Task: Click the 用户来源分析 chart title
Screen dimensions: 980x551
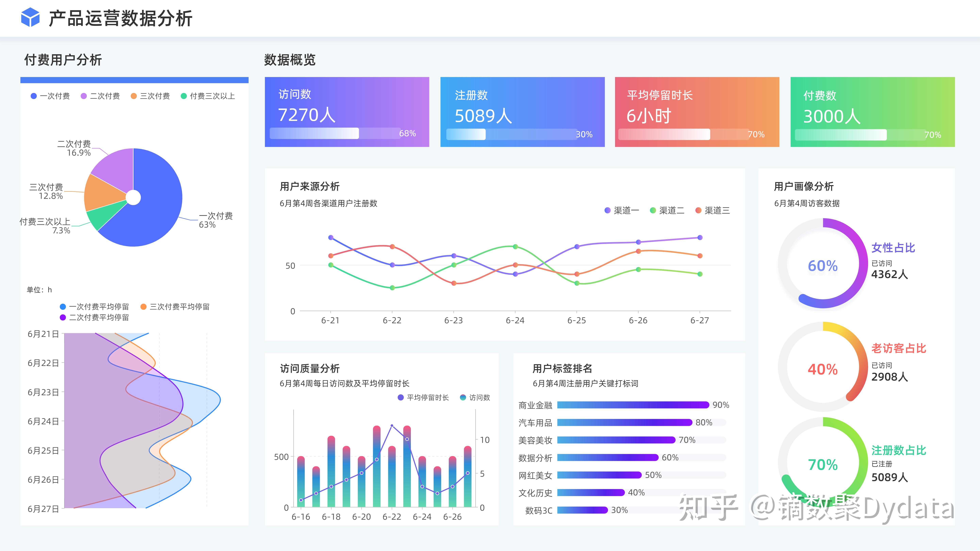Action: pos(310,186)
